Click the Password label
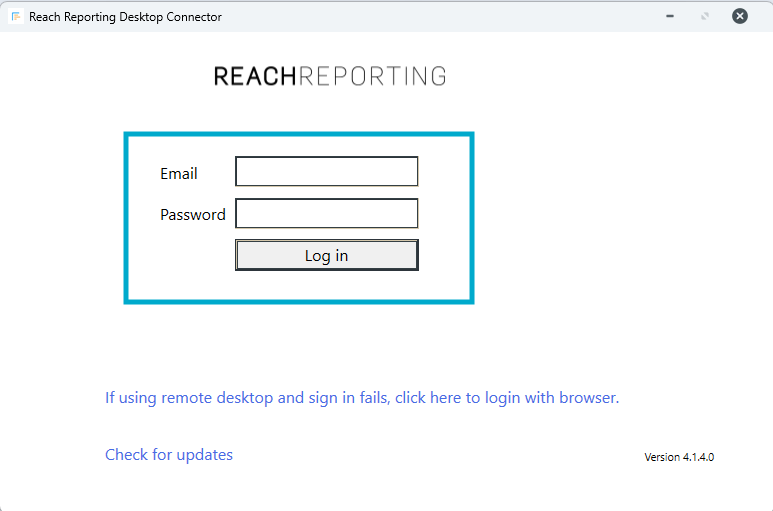Screen dimensions: 773x511 tap(193, 215)
